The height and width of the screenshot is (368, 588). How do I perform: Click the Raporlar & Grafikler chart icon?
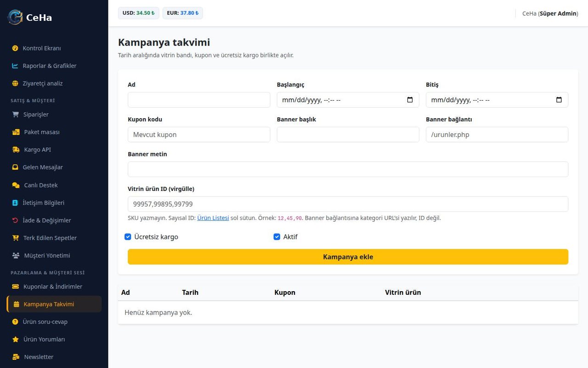point(15,66)
